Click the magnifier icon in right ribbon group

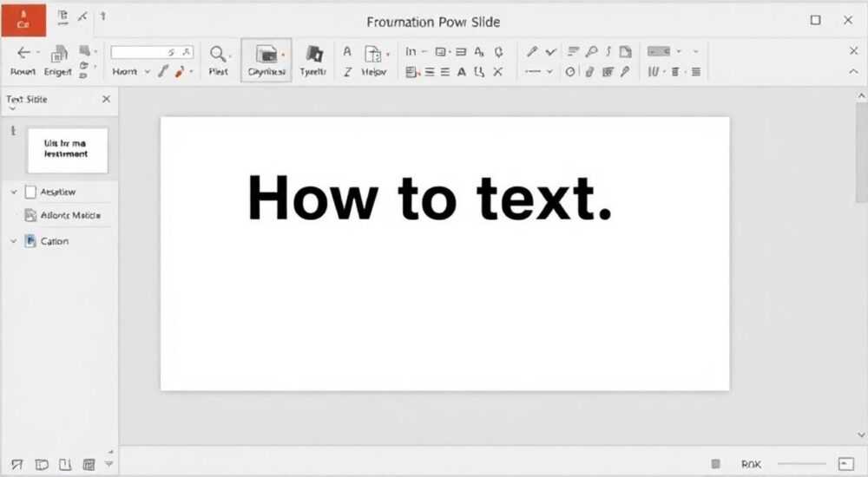tap(591, 51)
